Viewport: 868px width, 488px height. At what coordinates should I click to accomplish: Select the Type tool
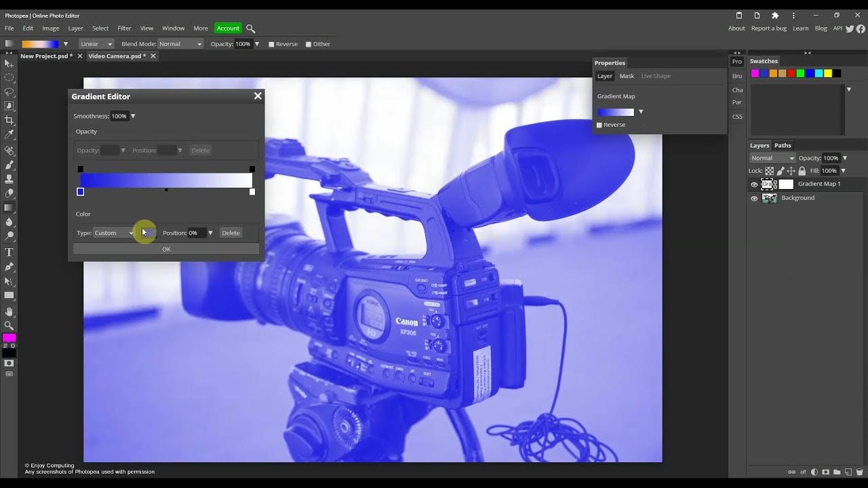[9, 252]
